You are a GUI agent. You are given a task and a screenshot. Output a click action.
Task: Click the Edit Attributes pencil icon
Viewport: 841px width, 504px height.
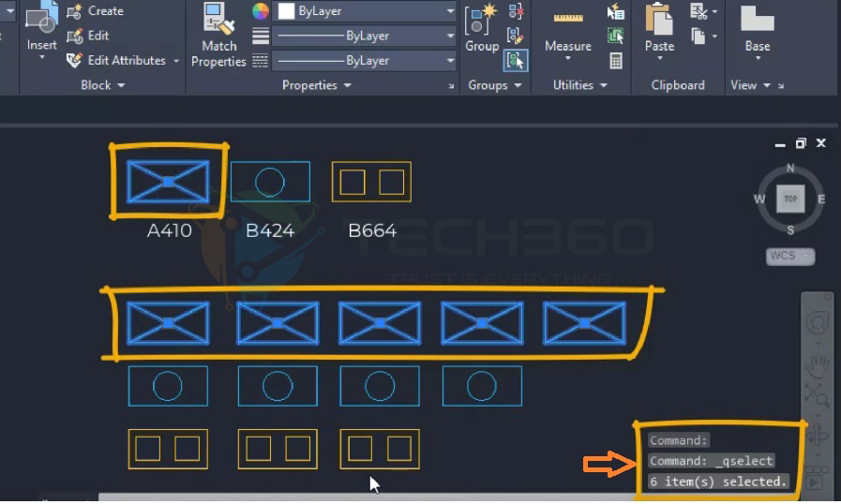tap(75, 60)
